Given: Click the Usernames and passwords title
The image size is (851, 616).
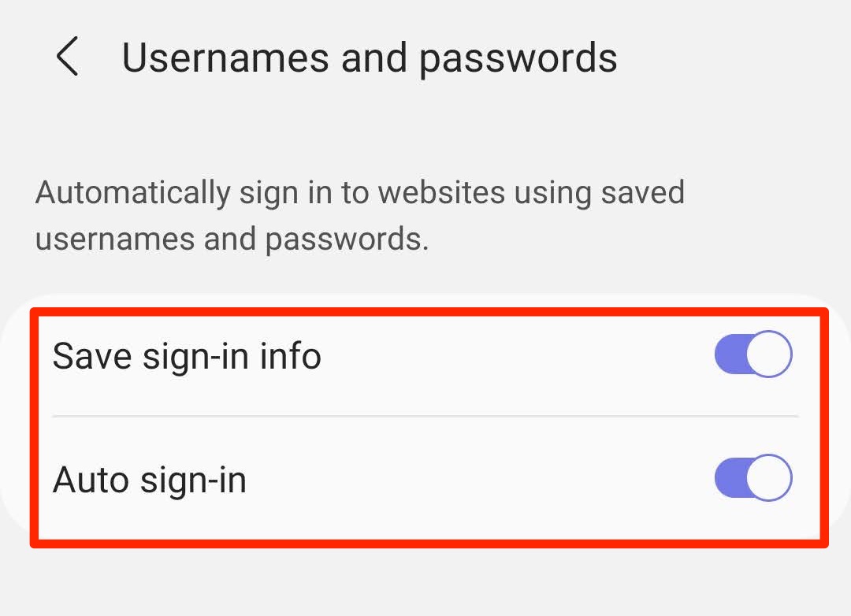Looking at the screenshot, I should (370, 58).
